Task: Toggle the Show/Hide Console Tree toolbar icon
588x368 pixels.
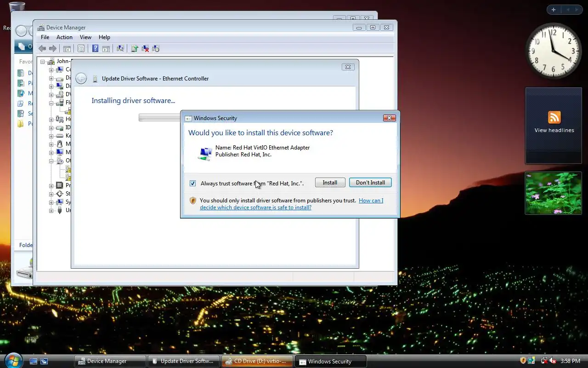Action: 67,48
